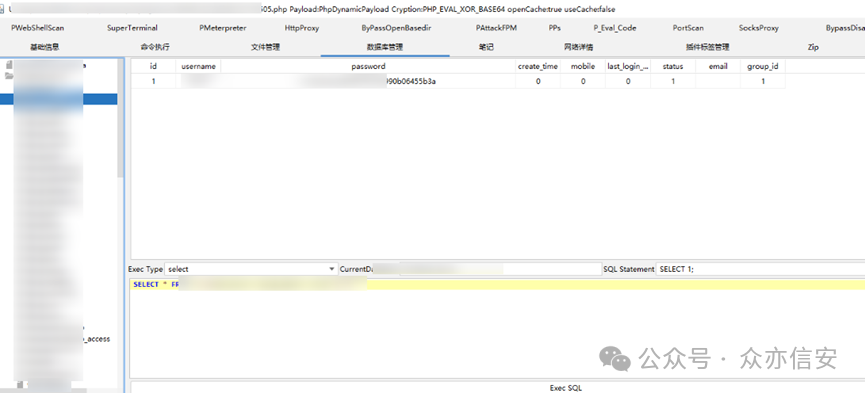Select the HttpProxy tab
The image size is (865, 393).
[x=302, y=28]
